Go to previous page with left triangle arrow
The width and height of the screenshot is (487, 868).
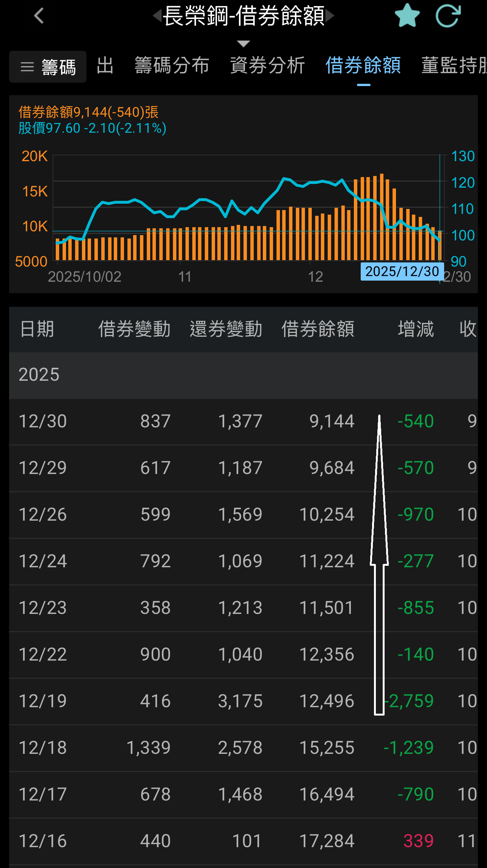[x=157, y=16]
